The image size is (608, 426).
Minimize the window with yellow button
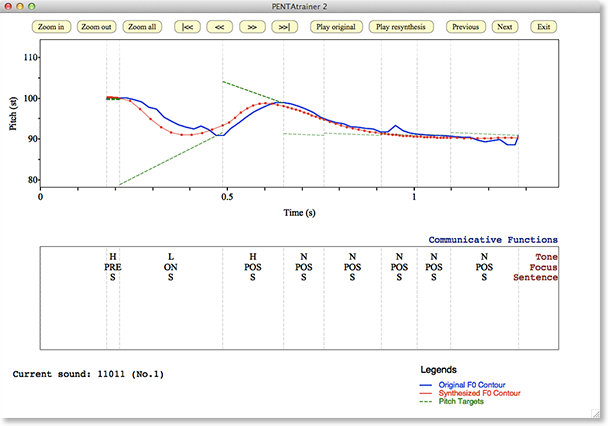20,6
